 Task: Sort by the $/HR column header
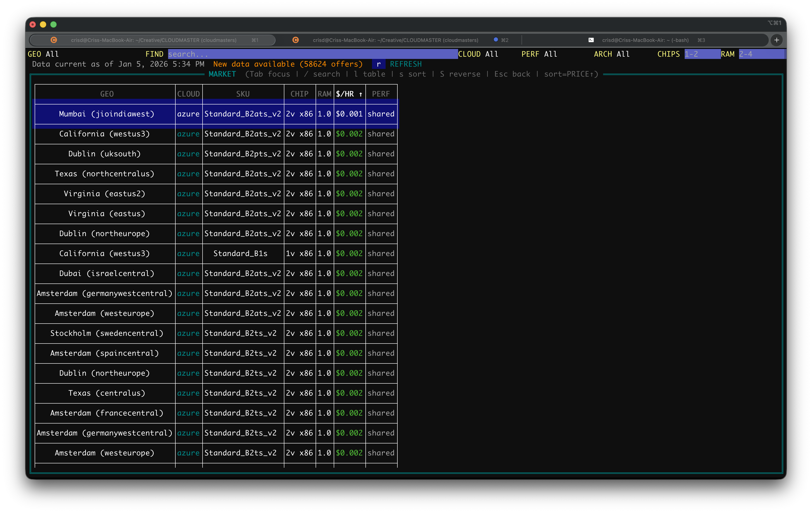[x=349, y=94]
